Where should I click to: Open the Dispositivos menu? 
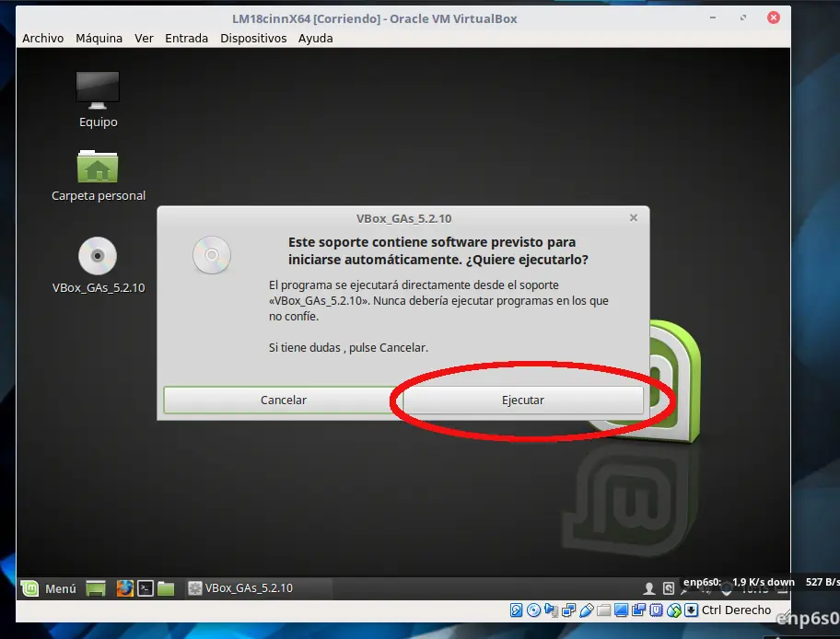click(251, 38)
